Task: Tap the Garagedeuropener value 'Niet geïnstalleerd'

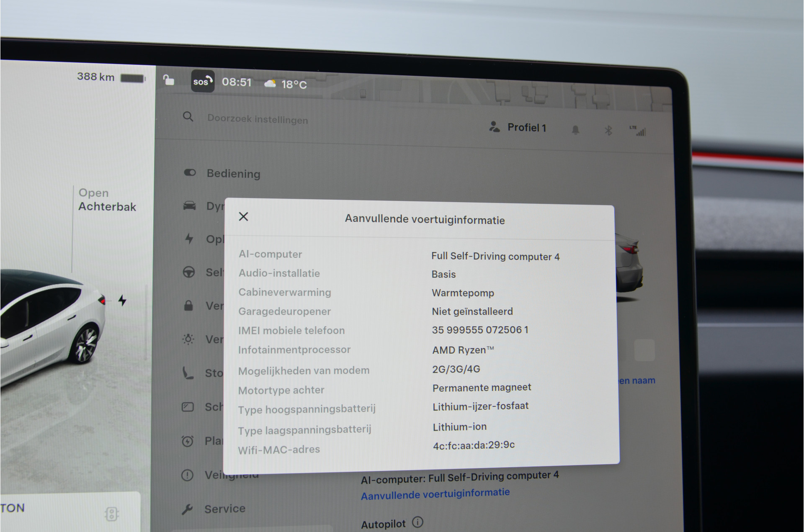Action: (x=472, y=311)
